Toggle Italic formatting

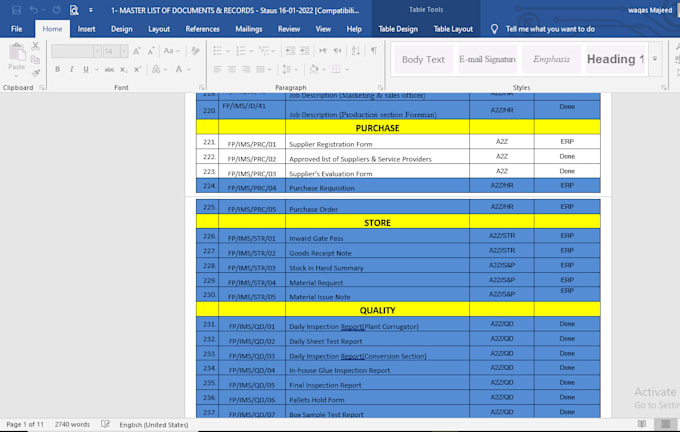[72, 69]
